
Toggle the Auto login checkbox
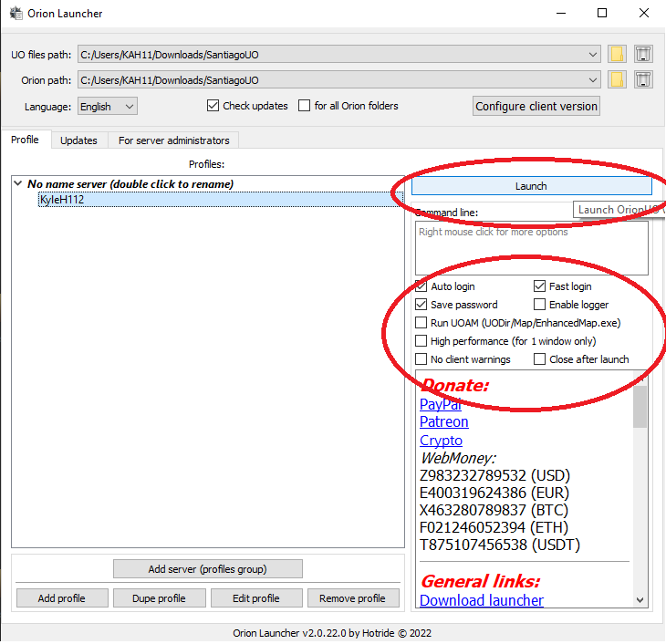coord(421,286)
